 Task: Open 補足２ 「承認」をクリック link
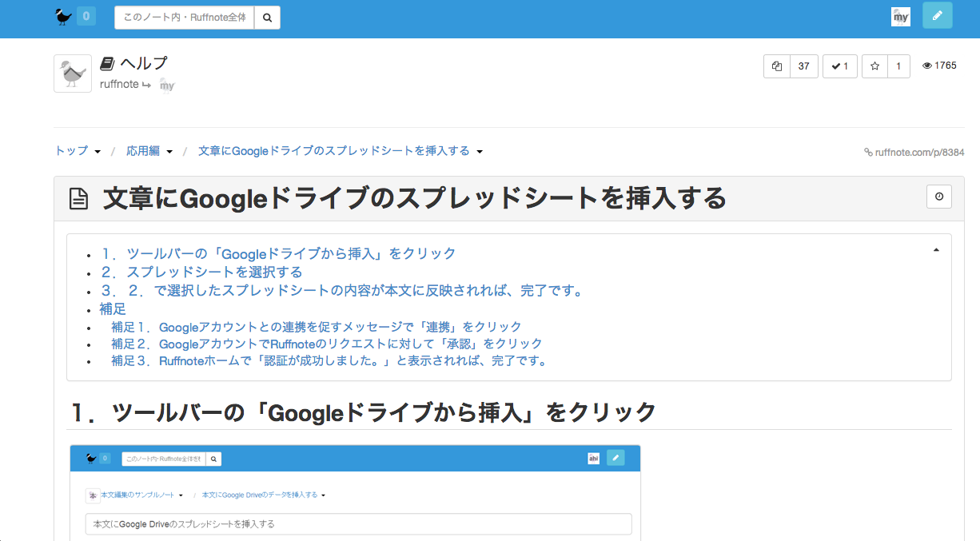(327, 344)
